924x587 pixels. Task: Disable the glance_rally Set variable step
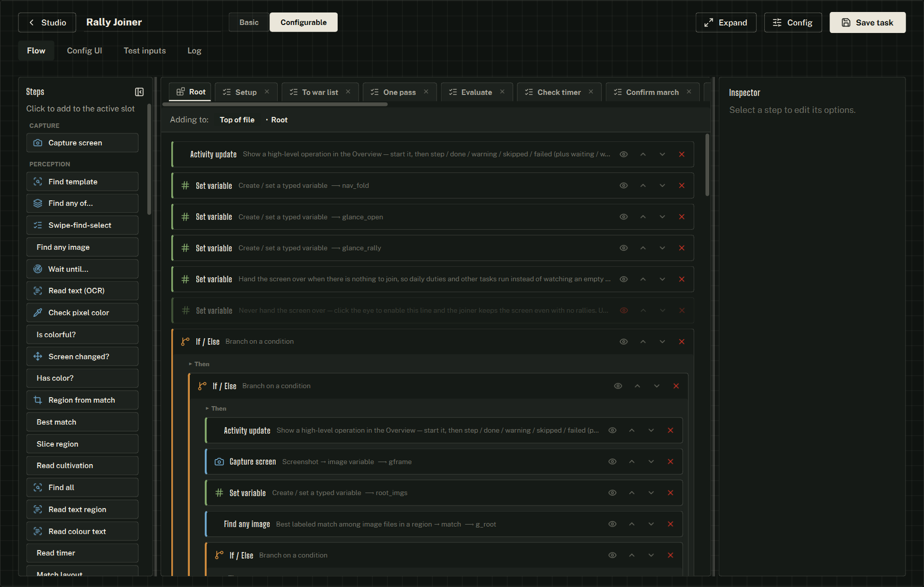(624, 248)
